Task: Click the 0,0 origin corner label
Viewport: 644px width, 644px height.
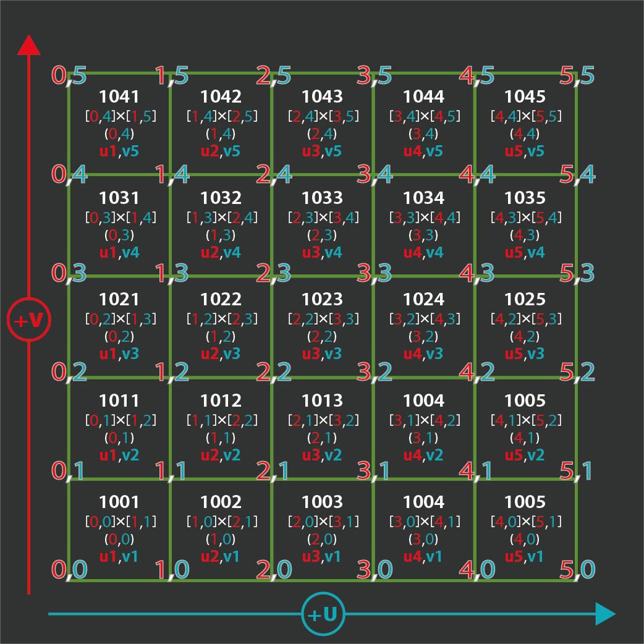Action: 68,569
